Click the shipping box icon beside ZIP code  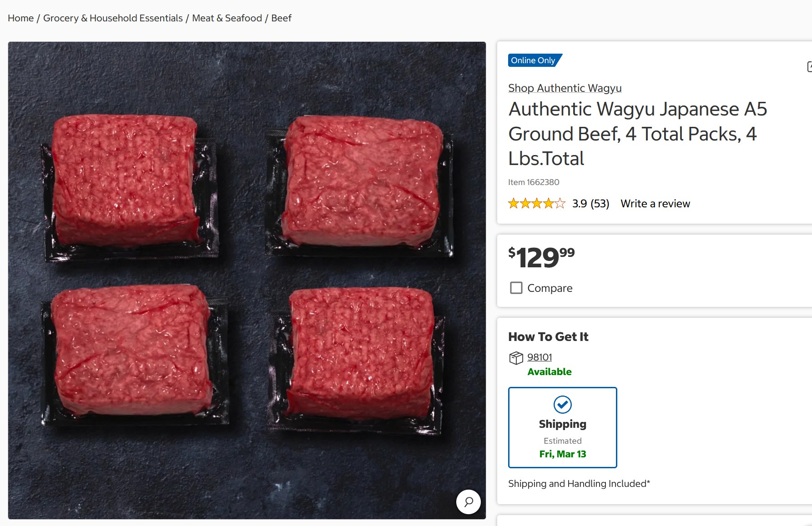pyautogui.click(x=516, y=358)
